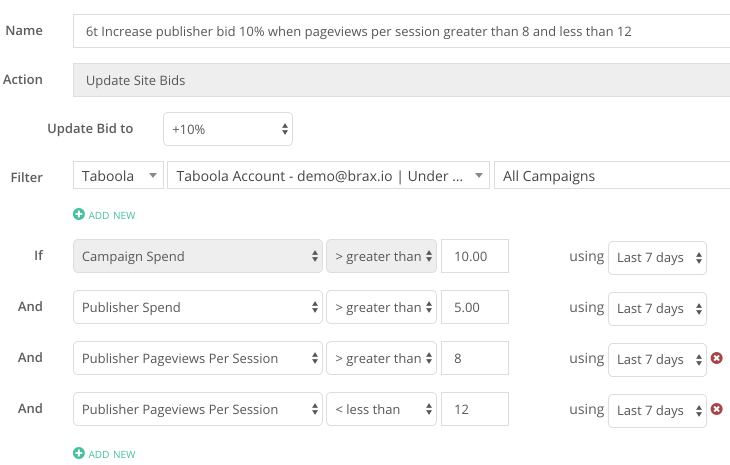Delete the less than 12 pageviews condition
Screen dimensions: 730x465
click(716, 409)
